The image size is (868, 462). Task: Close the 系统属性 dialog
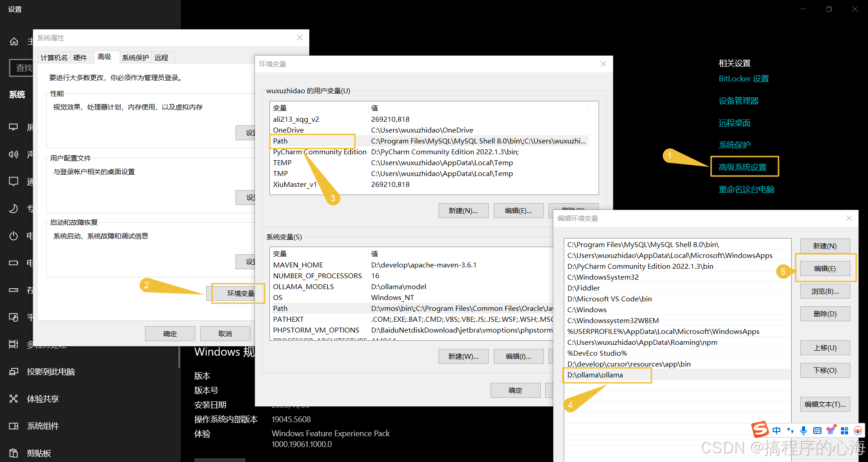coord(300,38)
